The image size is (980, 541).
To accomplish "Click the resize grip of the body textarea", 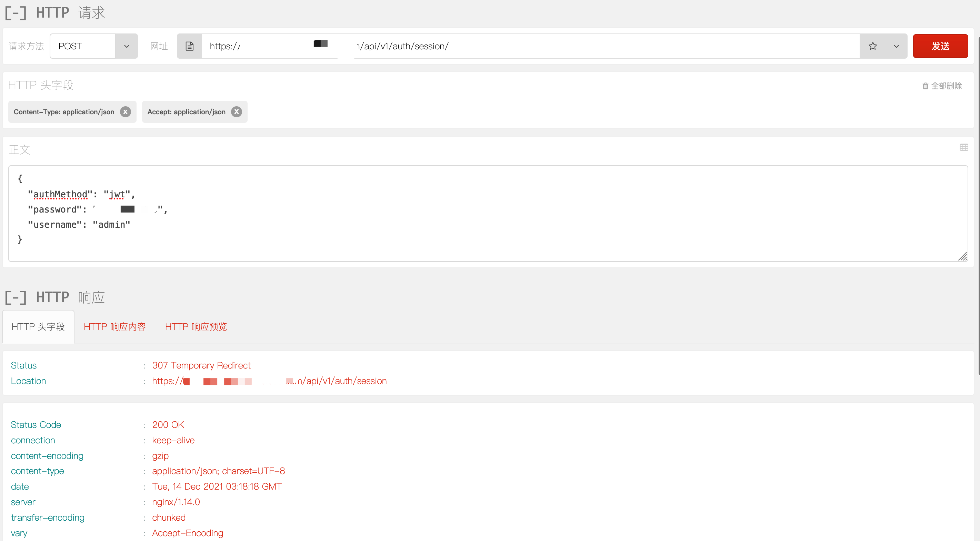I will [x=963, y=257].
